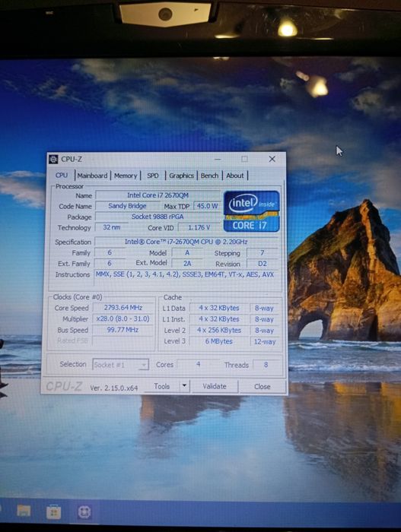This screenshot has height=532, width=401.
Task: Click the Multiplier value x28.0 (8.0 - 31.0)
Action: tap(123, 318)
